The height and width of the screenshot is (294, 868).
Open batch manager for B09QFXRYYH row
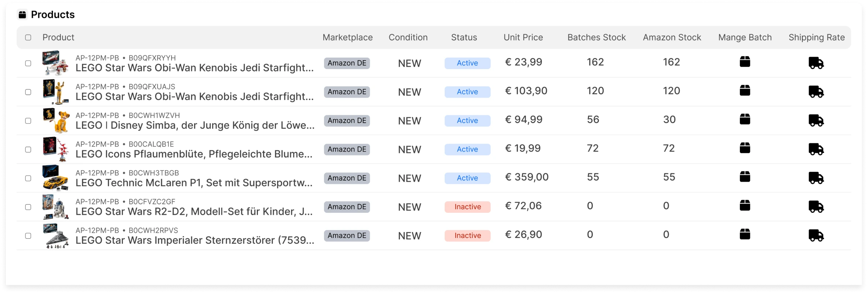coord(745,62)
